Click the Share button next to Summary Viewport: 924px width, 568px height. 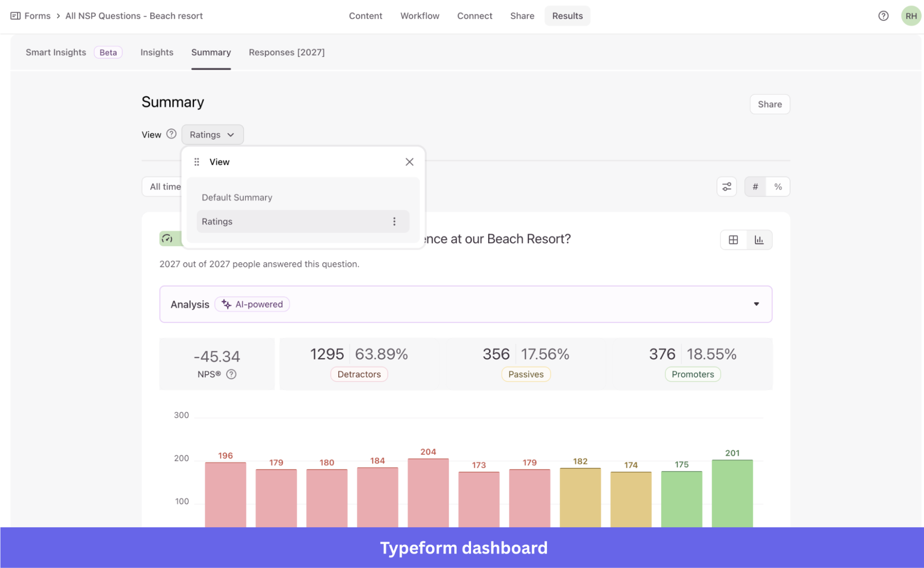769,104
